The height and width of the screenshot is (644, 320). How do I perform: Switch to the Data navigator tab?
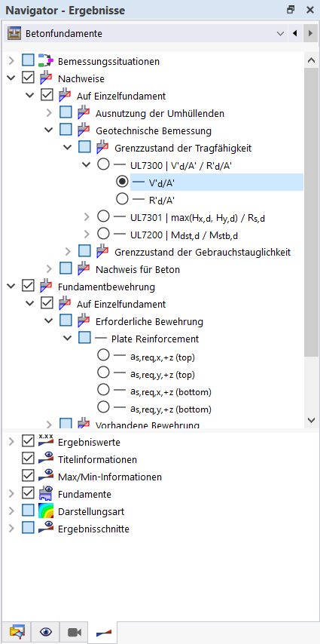coord(17,632)
